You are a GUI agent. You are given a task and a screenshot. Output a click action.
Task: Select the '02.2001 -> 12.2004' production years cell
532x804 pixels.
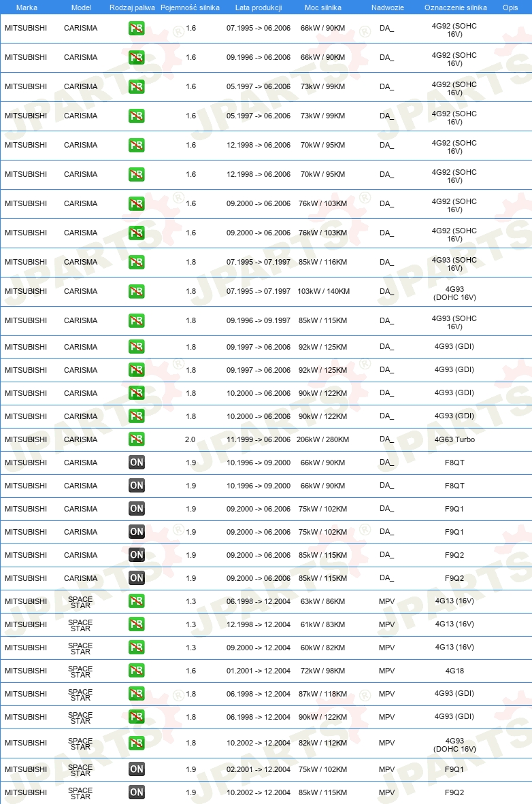click(259, 769)
